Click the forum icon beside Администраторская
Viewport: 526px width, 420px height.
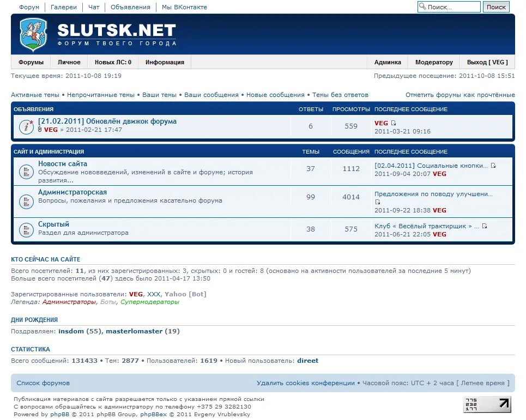[x=26, y=202]
